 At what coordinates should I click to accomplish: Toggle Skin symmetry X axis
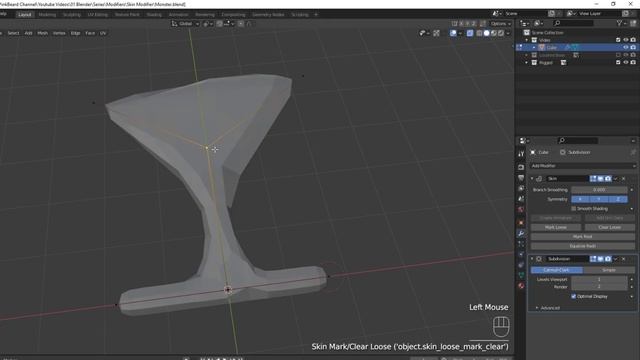pyautogui.click(x=580, y=199)
